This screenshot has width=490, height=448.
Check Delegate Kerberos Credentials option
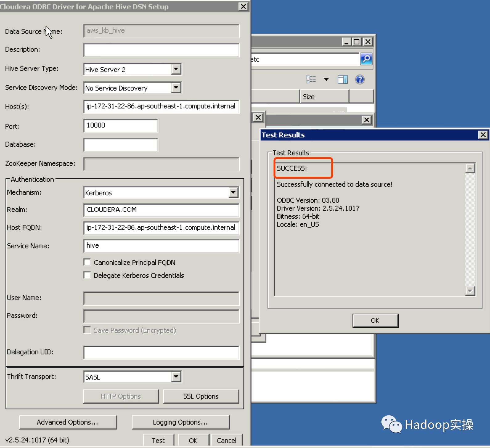click(x=87, y=275)
